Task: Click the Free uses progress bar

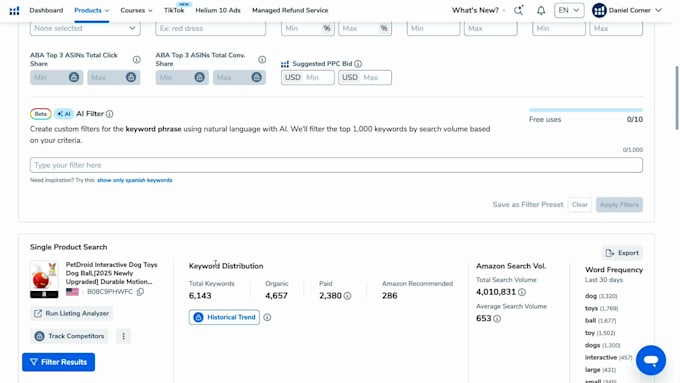Action: 586,110
